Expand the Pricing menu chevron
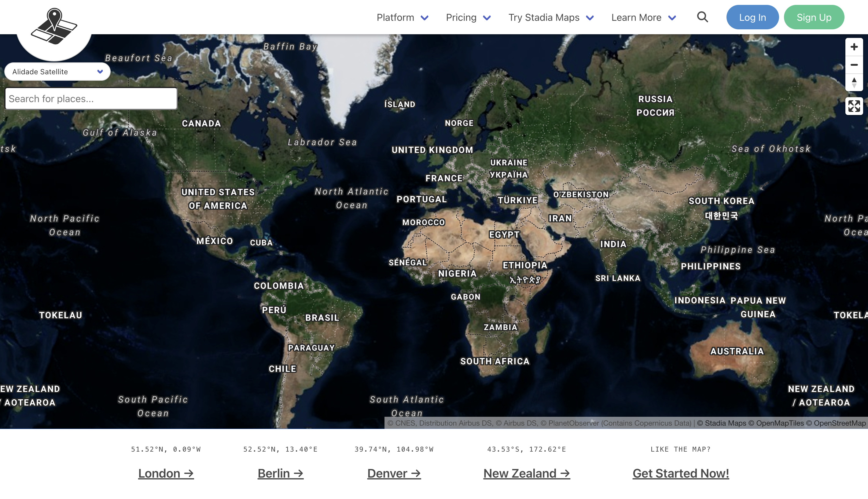 pyautogui.click(x=487, y=18)
